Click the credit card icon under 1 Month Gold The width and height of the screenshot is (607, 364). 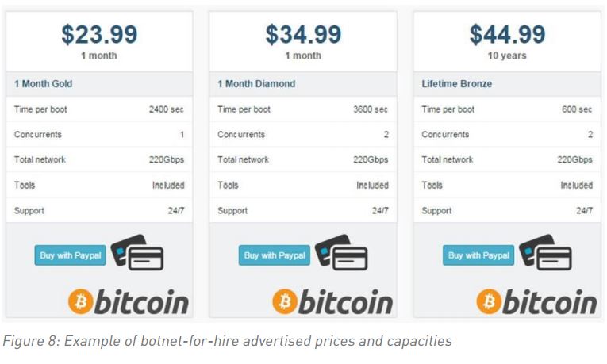[x=137, y=252]
